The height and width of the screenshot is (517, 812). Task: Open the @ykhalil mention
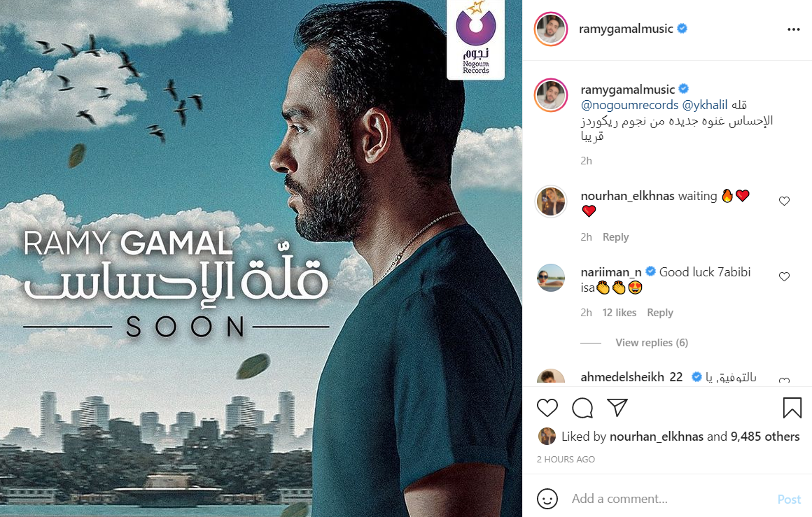pos(705,105)
